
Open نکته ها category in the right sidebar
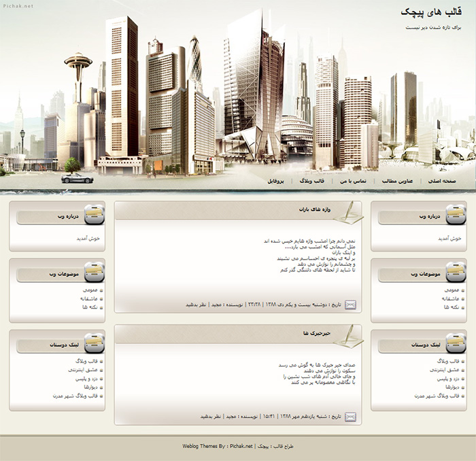coord(452,307)
